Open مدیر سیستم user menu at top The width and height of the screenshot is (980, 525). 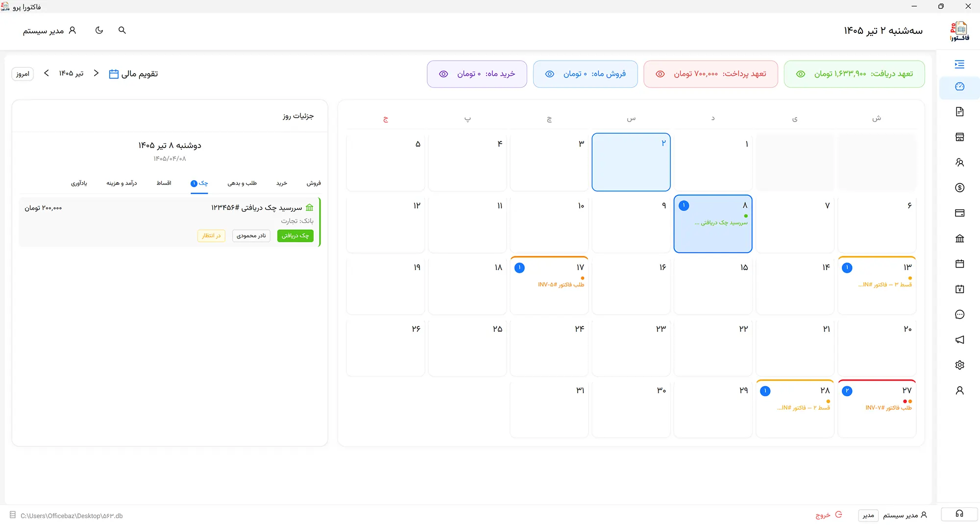[x=49, y=30]
